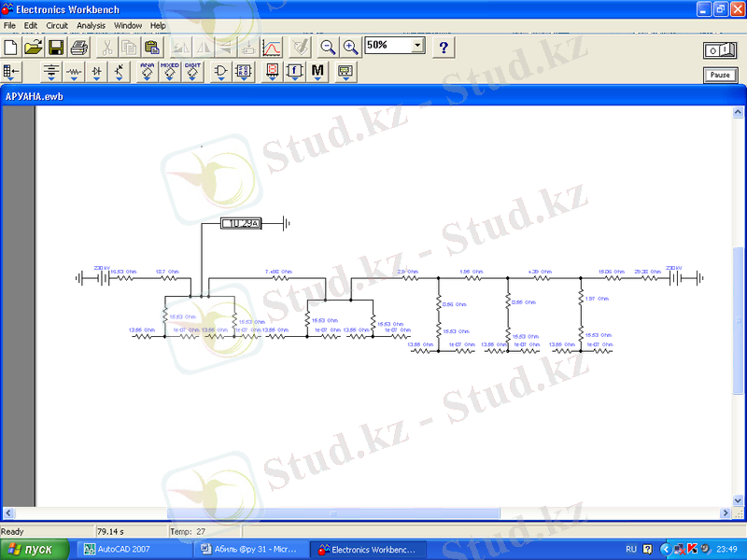Open the Circuit menu
Screen dimensions: 747x560
tap(57, 26)
